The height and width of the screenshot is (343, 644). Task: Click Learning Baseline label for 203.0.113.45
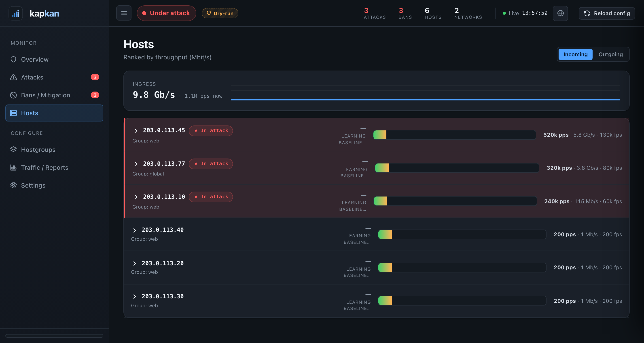(352, 139)
